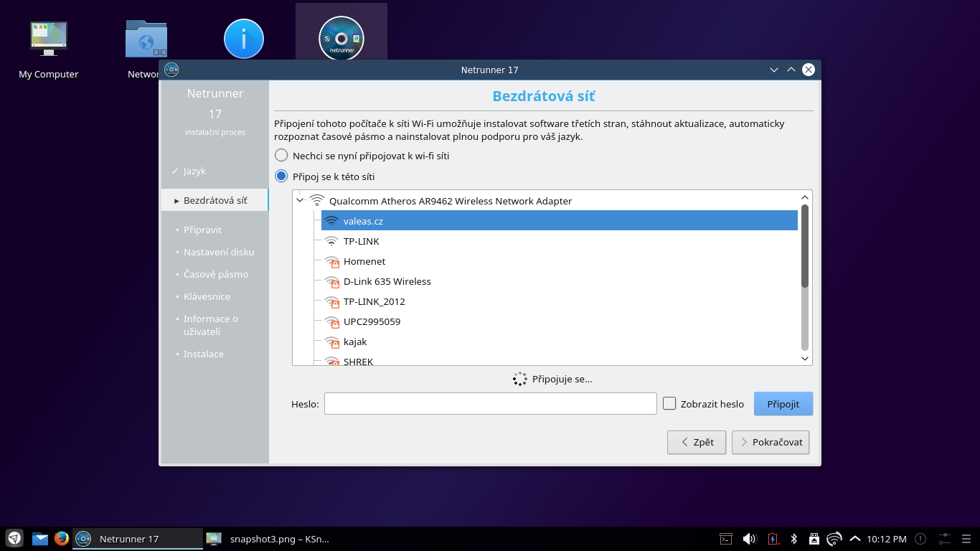Select the Nastavení disku step in sidebar
This screenshot has height=551, width=980.
click(219, 252)
